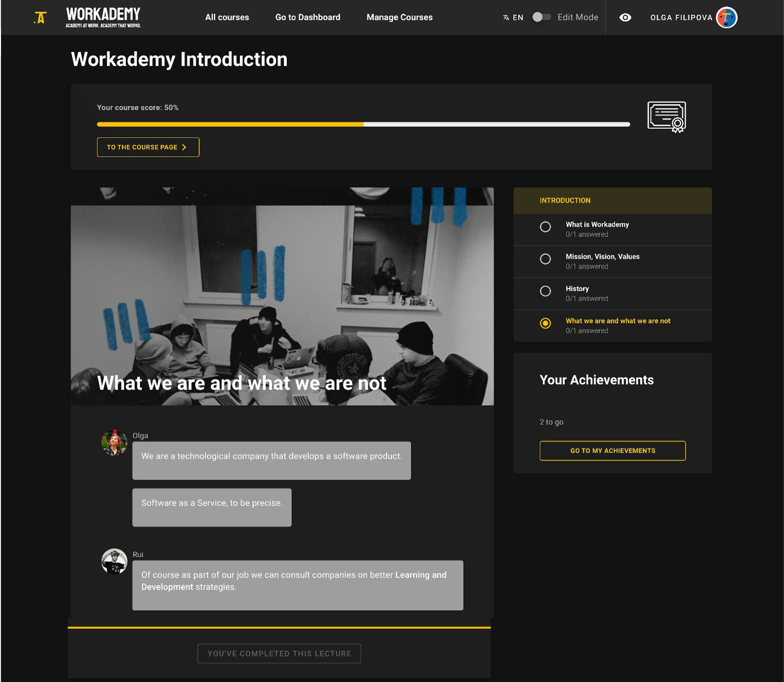Enable Edit Mode toggle
This screenshot has height=682, width=784.
pyautogui.click(x=542, y=17)
